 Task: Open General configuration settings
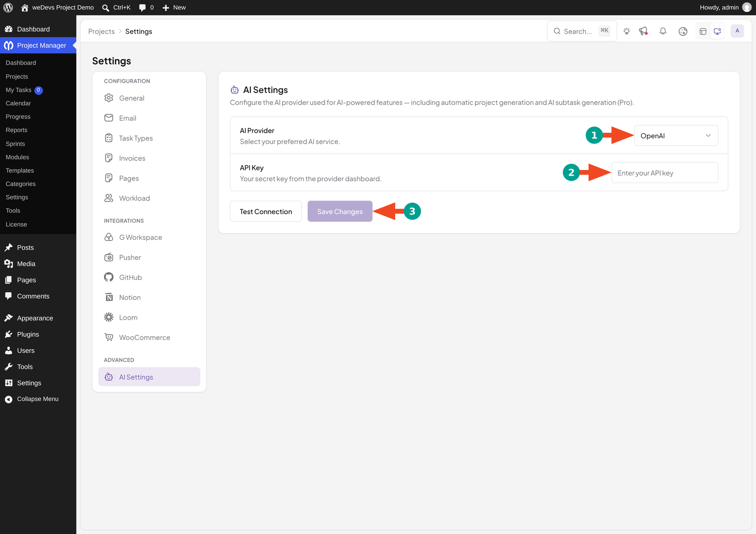coord(149,98)
